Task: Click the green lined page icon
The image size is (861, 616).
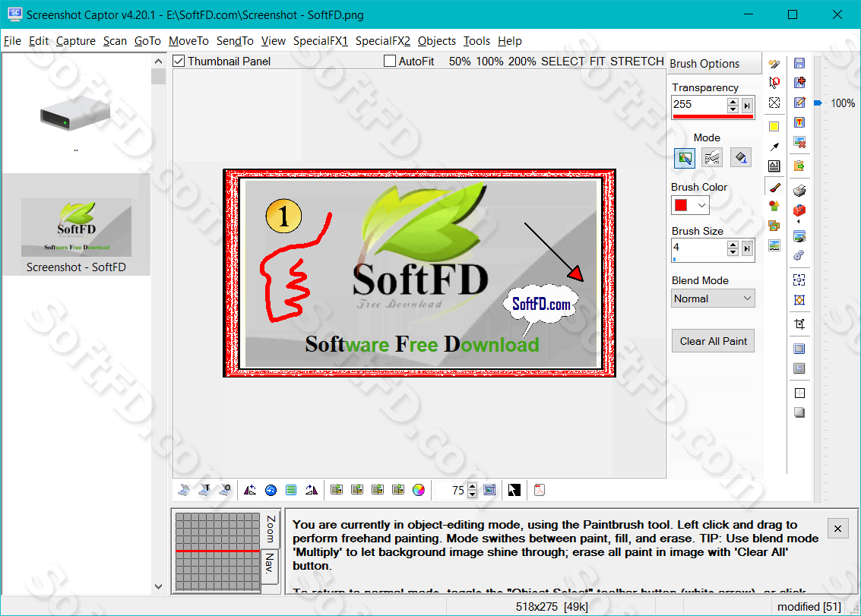Action: [291, 490]
